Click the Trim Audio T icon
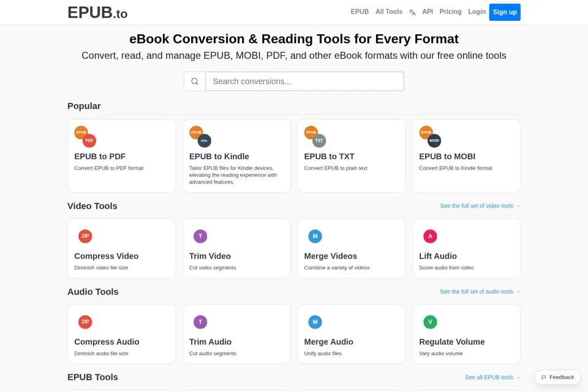The width and height of the screenshot is (588, 392). coord(200,322)
